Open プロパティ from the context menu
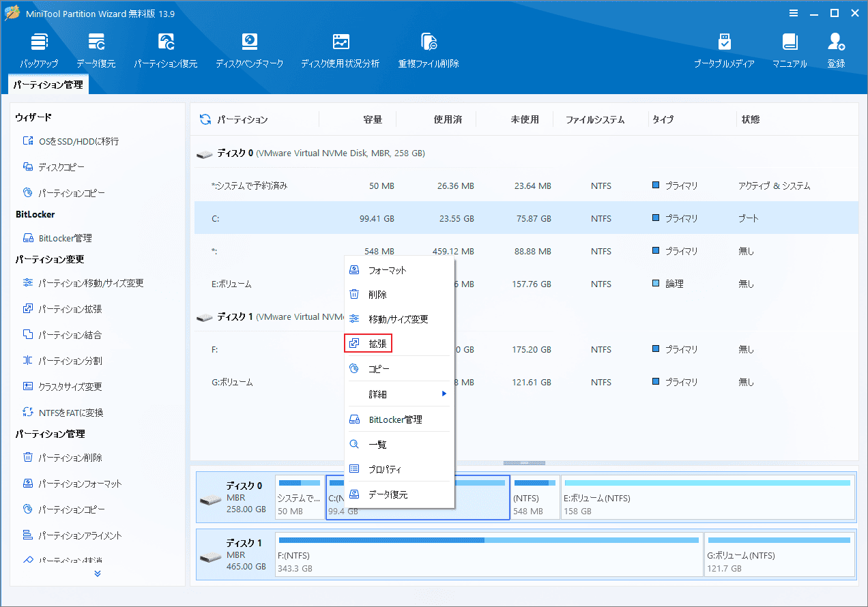 click(x=400, y=469)
